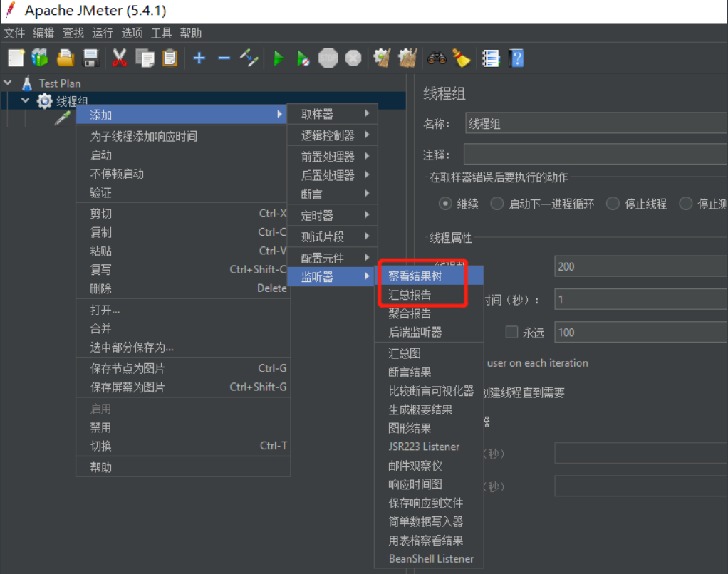Screen dimensions: 728x574
Task: Click the Collapse all minus icon
Action: point(224,58)
